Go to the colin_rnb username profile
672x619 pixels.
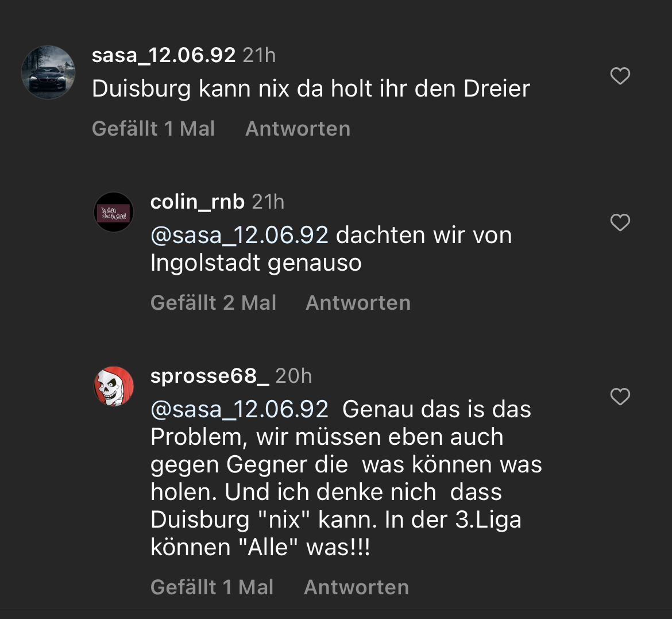[197, 202]
